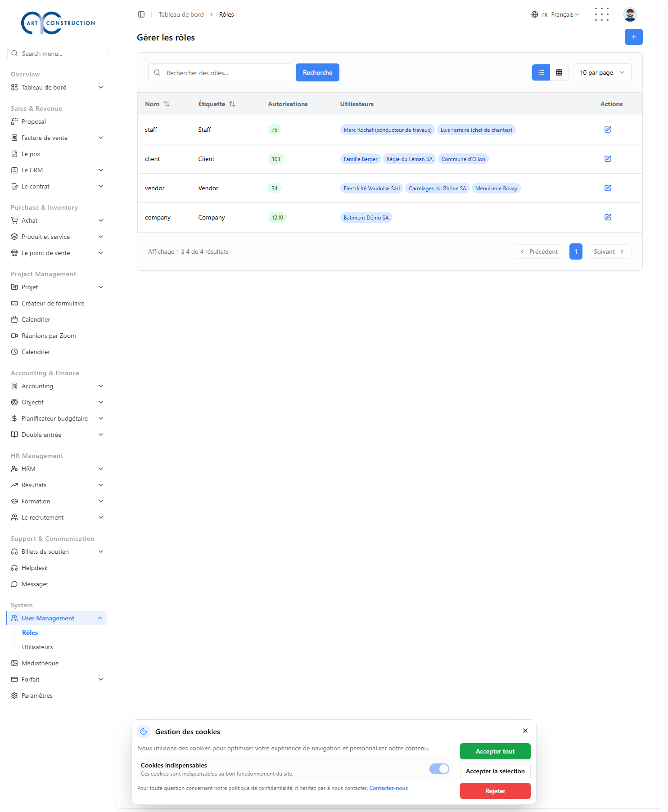Edit the staff role
This screenshot has height=812, width=668.
pyautogui.click(x=608, y=130)
